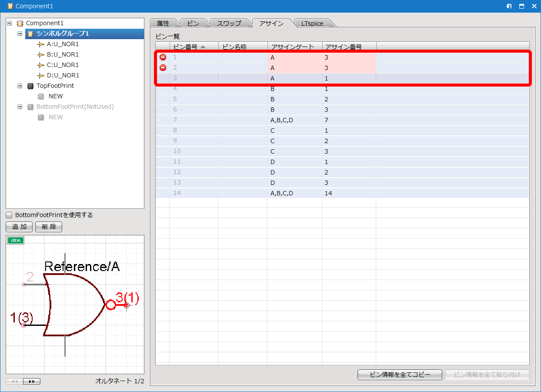
Task: Switch to the 属性 tab
Action: (x=163, y=23)
